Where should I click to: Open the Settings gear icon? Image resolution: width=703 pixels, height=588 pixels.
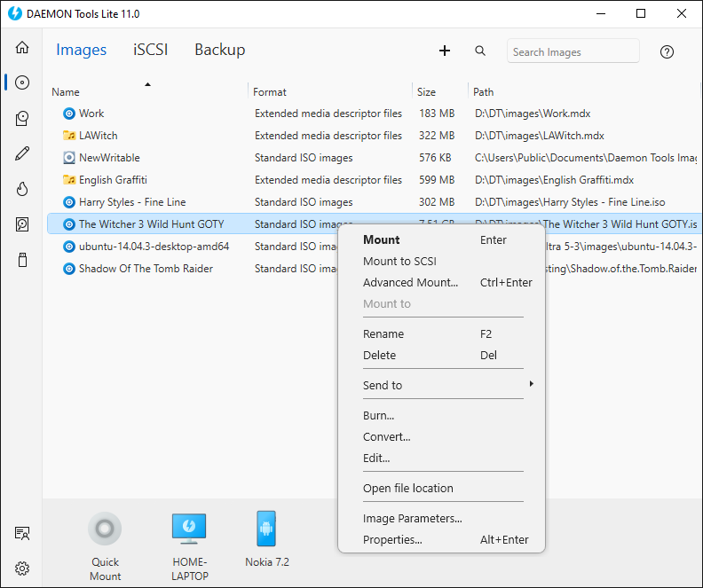pos(22,568)
